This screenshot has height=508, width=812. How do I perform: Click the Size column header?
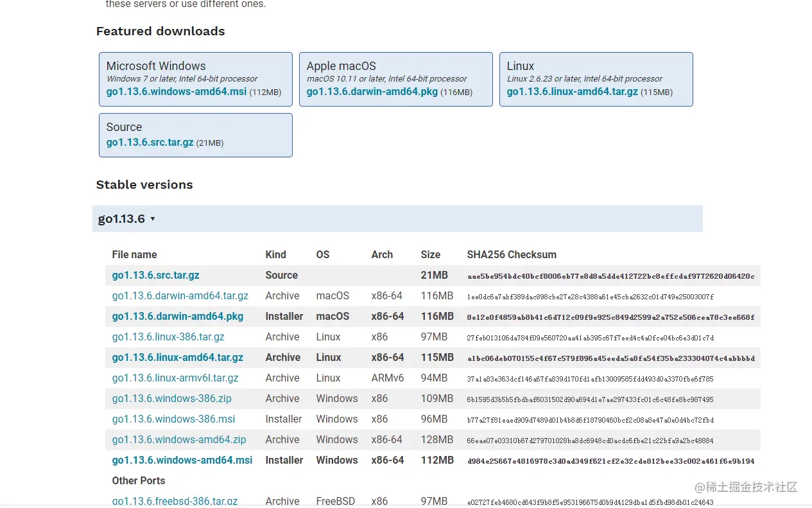431,254
